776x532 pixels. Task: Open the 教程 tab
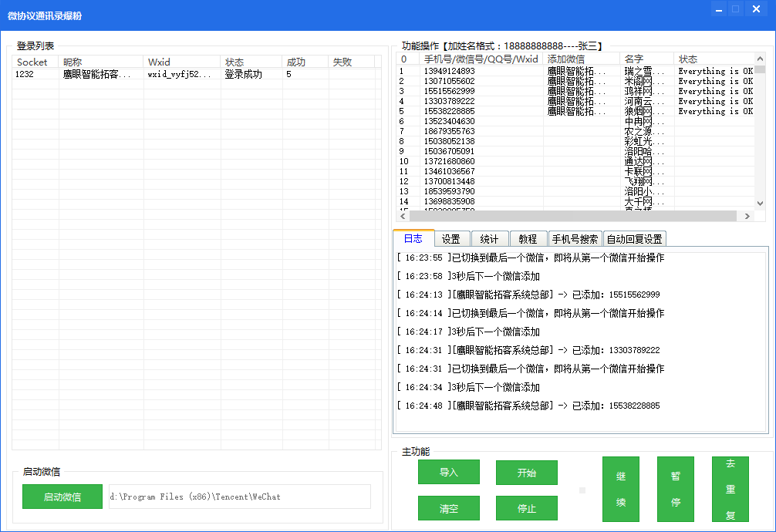tap(528, 239)
